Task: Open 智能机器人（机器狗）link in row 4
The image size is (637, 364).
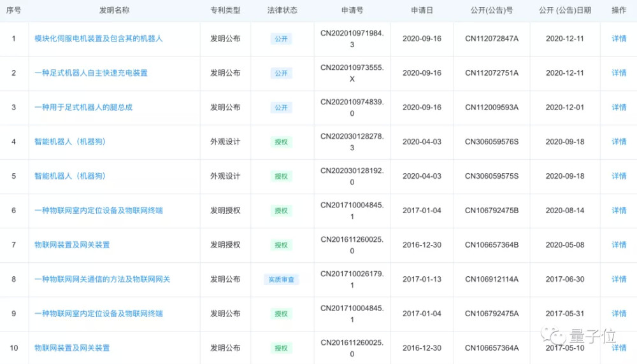Action: click(70, 142)
